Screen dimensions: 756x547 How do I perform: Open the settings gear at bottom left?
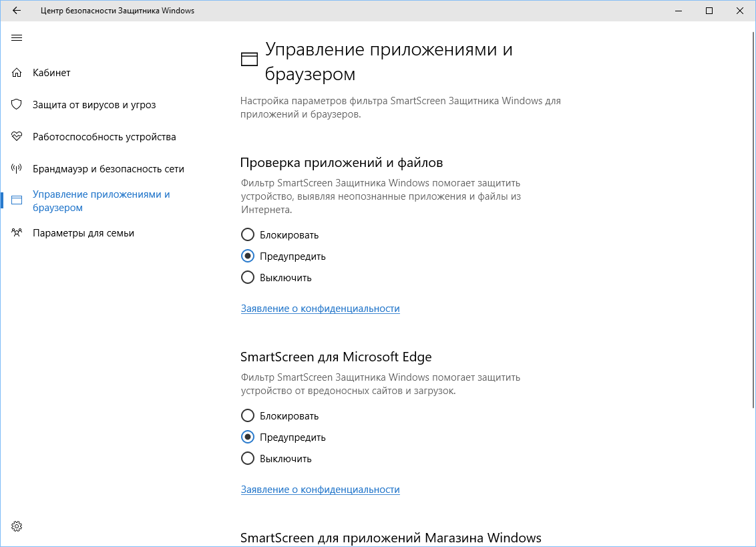coord(16,526)
